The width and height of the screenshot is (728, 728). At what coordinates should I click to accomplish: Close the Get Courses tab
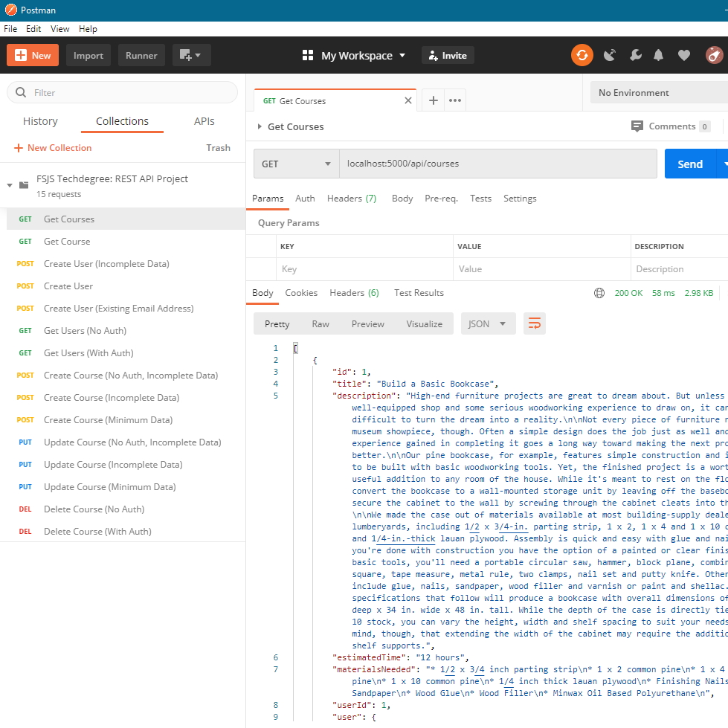pos(408,100)
